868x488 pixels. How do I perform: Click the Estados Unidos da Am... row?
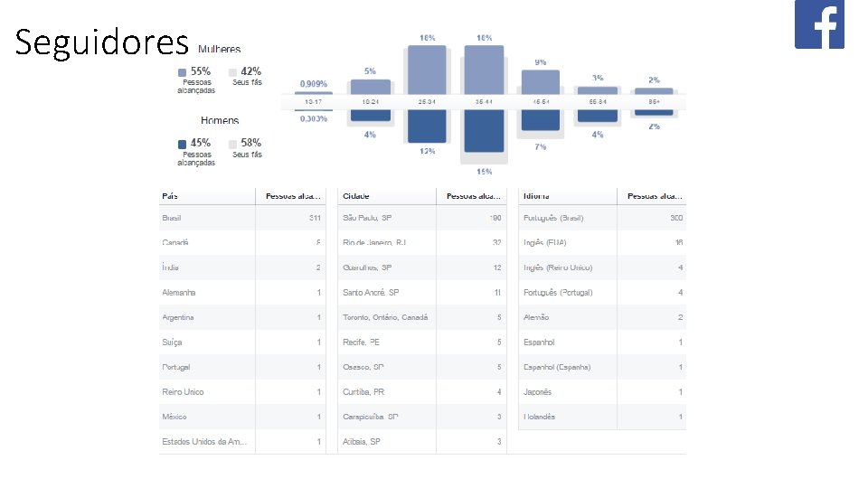242,441
